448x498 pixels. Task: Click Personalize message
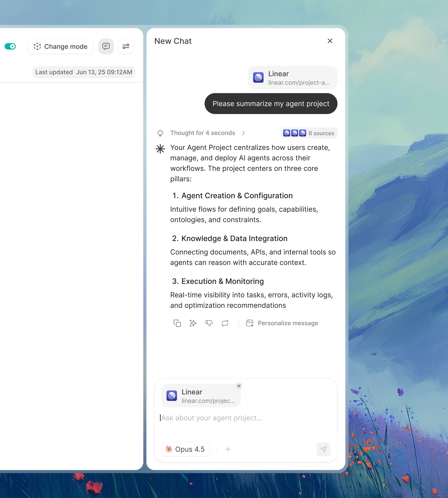click(282, 323)
